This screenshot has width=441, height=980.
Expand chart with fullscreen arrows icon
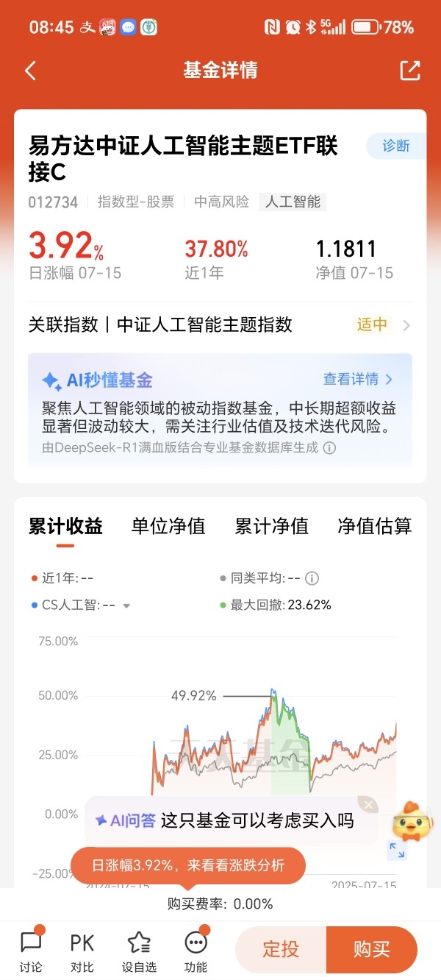tap(397, 851)
